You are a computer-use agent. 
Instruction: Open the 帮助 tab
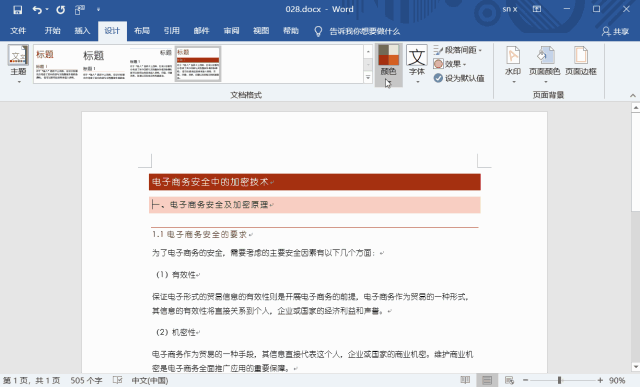point(291,31)
